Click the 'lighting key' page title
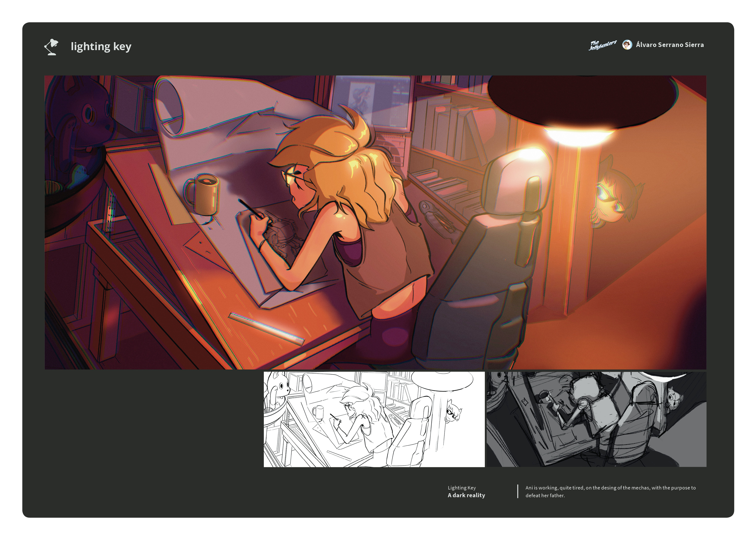The width and height of the screenshot is (756, 540). click(101, 46)
